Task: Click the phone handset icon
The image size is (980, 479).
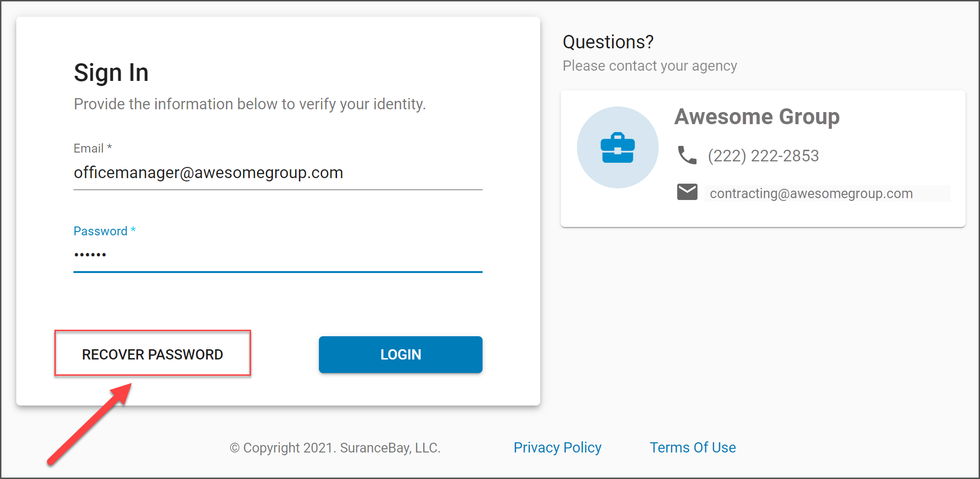Action: (687, 155)
